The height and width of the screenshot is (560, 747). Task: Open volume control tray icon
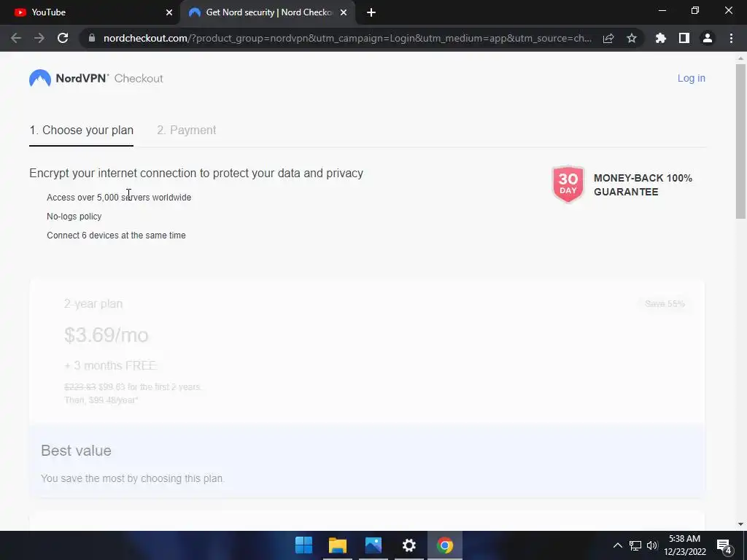point(651,545)
